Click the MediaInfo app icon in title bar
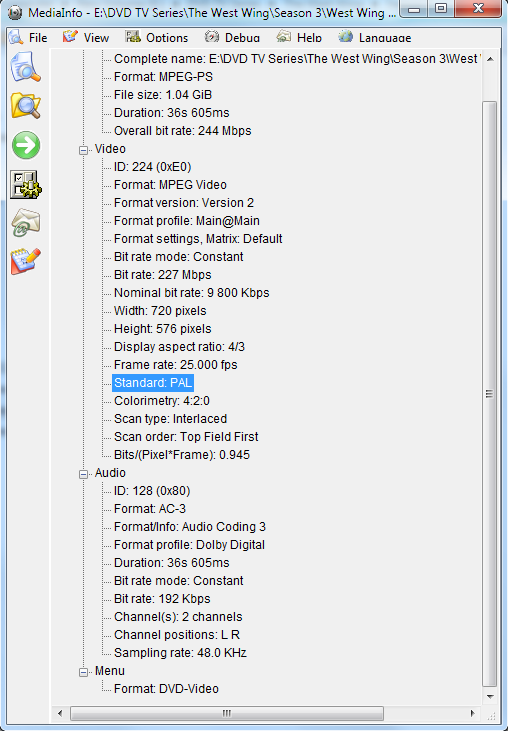The image size is (508, 731). 15,13
